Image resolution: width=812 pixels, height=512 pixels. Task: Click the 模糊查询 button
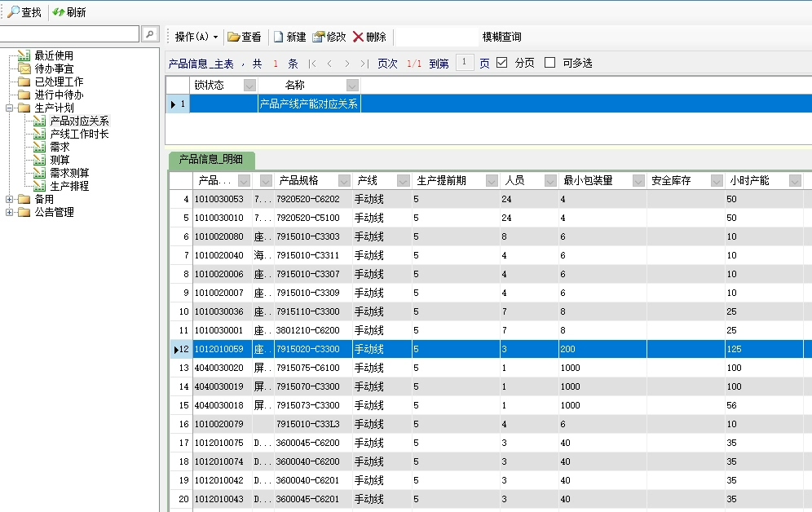(502, 37)
